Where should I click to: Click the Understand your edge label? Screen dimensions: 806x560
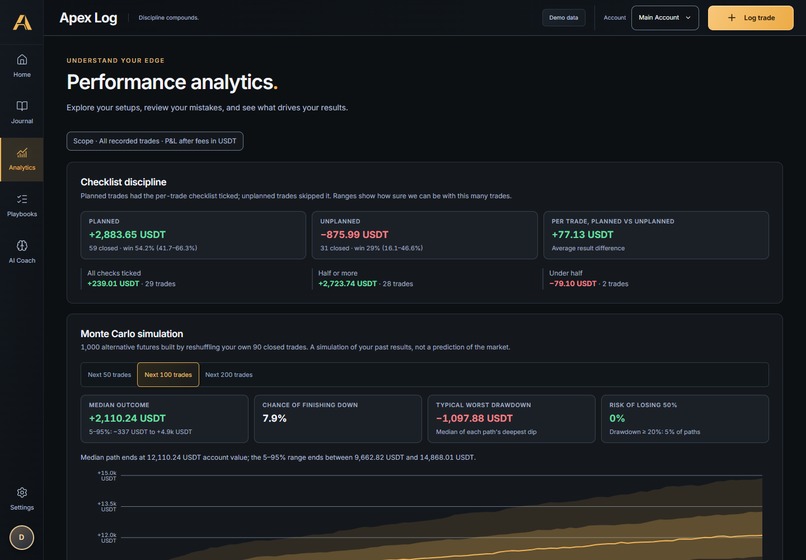click(x=115, y=60)
